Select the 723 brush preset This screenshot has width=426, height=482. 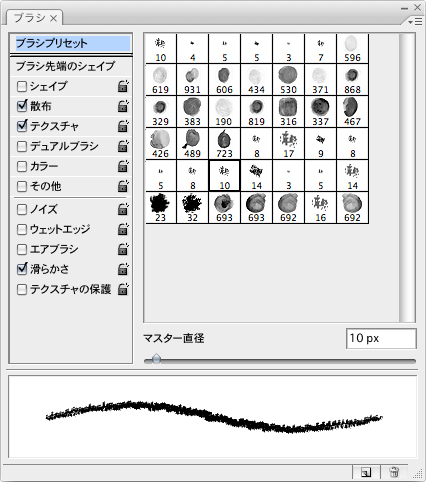pyautogui.click(x=224, y=144)
